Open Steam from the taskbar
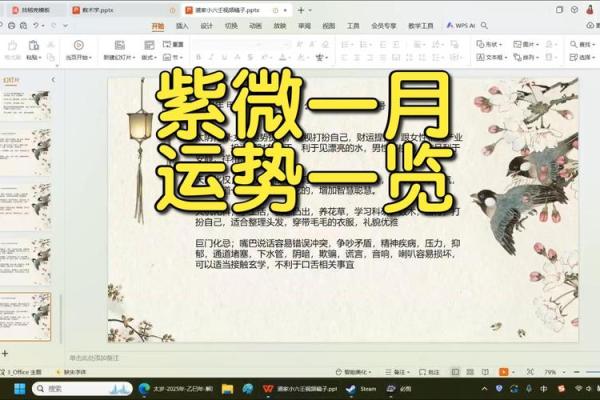 point(361,388)
